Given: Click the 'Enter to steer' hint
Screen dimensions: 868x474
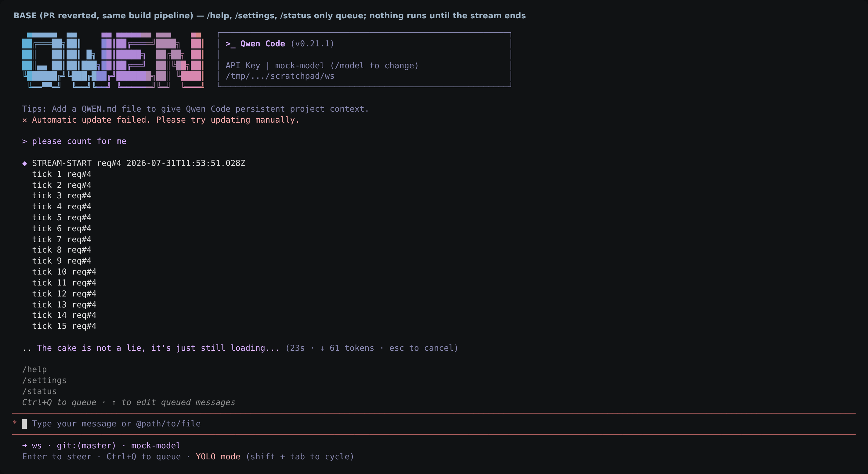Looking at the screenshot, I should (x=57, y=457).
